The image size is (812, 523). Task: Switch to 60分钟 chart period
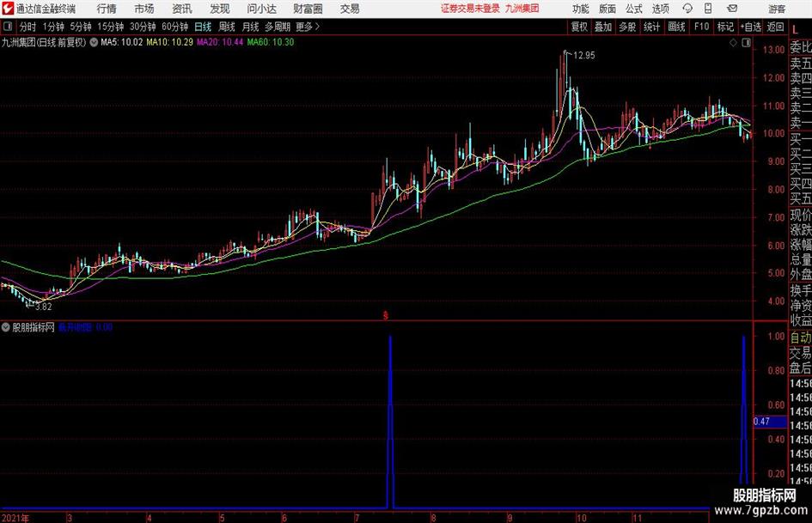point(174,27)
